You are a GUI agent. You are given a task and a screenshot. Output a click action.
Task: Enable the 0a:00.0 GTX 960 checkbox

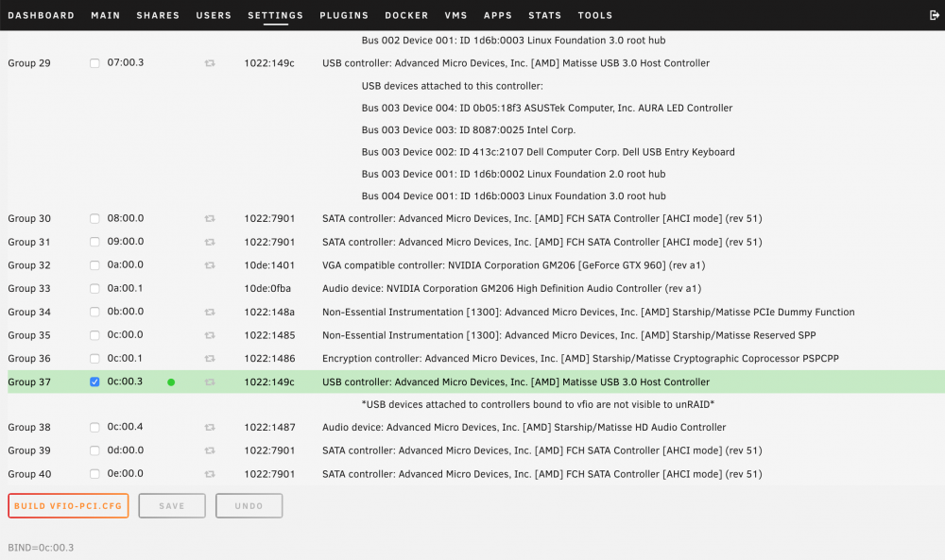[x=94, y=265]
